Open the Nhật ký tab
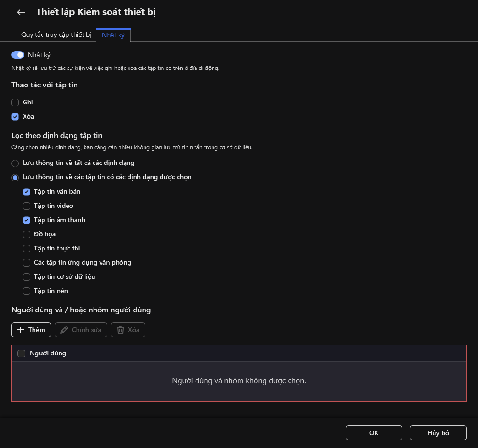Image resolution: width=478 pixels, height=448 pixels. [x=113, y=35]
